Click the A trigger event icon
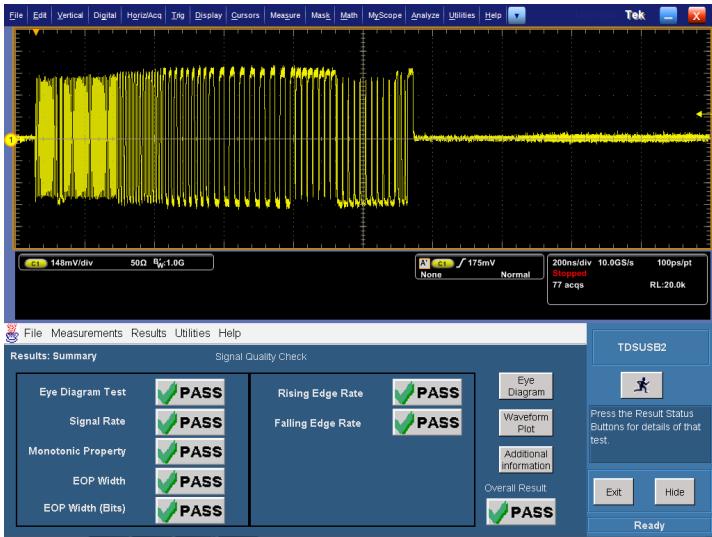 [x=424, y=263]
